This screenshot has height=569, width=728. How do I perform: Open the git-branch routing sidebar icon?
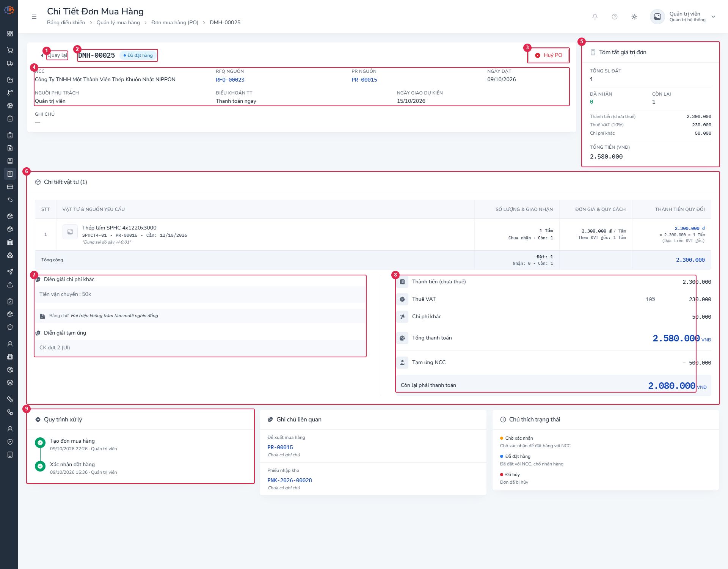(x=10, y=93)
